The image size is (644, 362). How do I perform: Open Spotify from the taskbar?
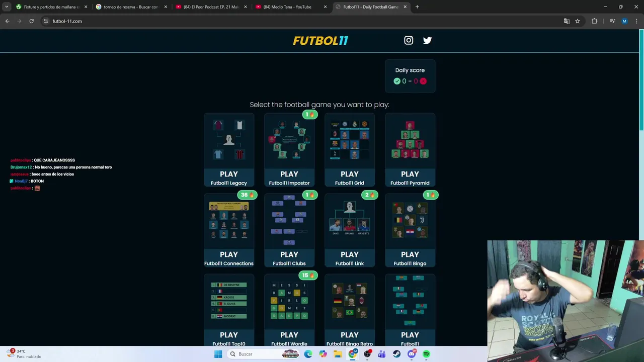point(426,354)
